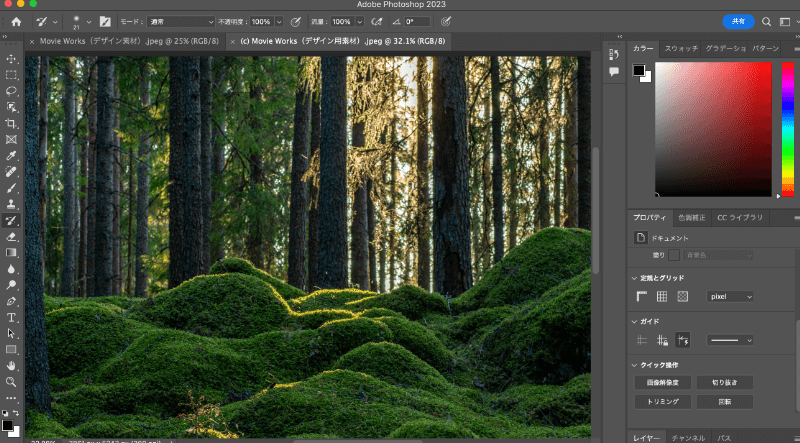The image size is (800, 443).
Task: Select the Eyedropper tool
Action: click(x=11, y=155)
